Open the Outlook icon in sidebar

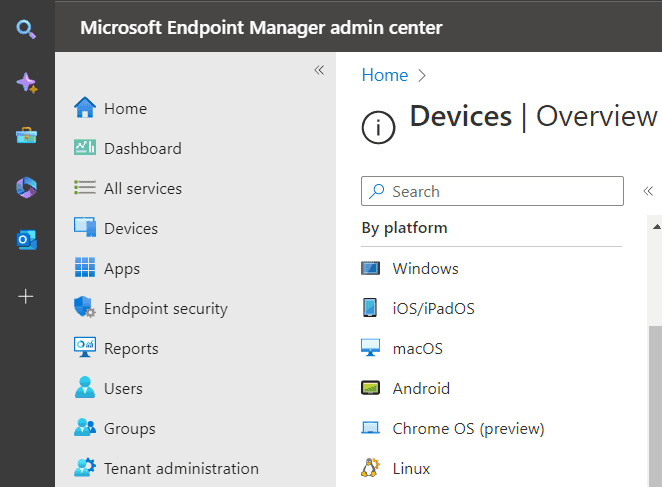click(x=26, y=240)
